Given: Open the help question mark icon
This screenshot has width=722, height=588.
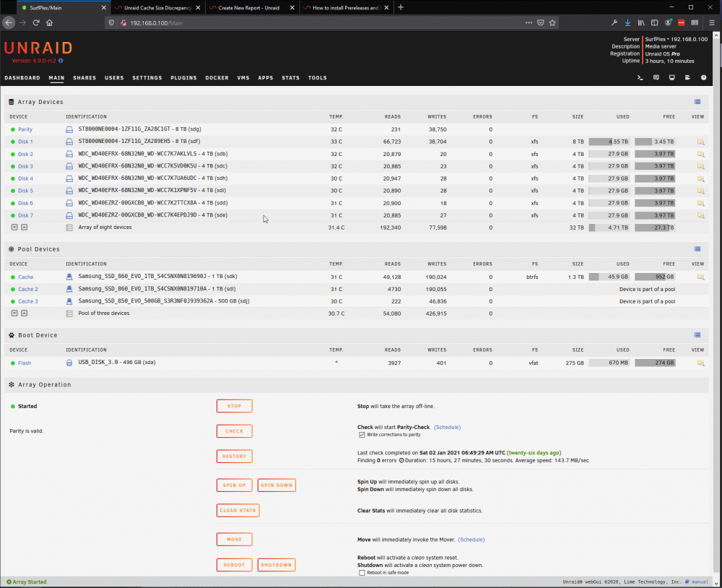Looking at the screenshot, I should [703, 78].
